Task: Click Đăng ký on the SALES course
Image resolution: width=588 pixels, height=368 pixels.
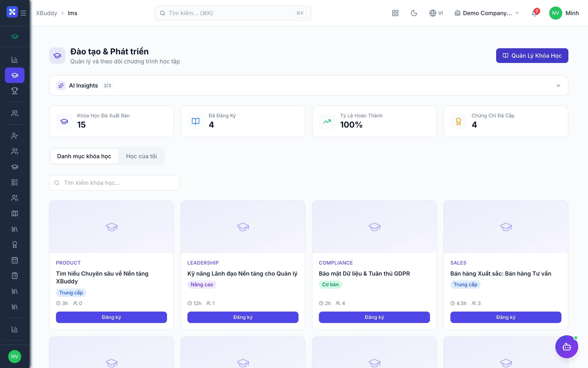Action: (506, 317)
